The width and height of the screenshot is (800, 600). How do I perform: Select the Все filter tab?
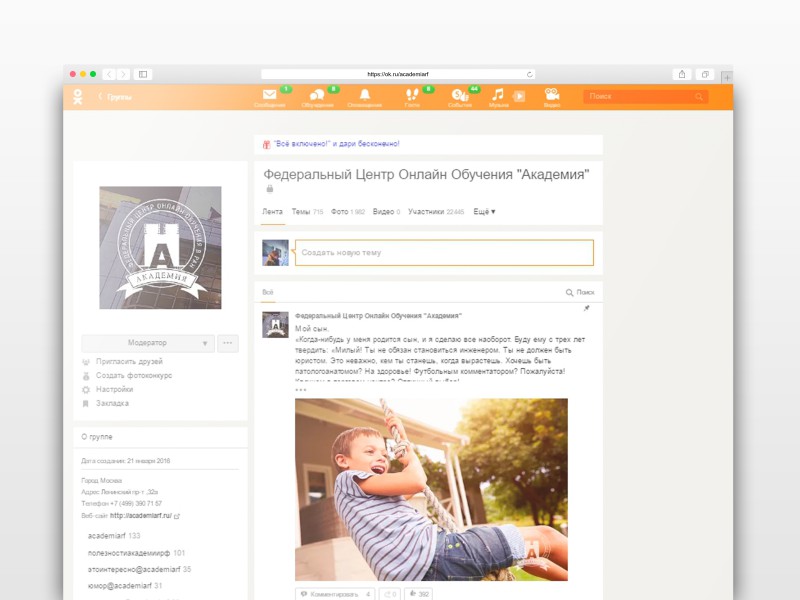268,292
